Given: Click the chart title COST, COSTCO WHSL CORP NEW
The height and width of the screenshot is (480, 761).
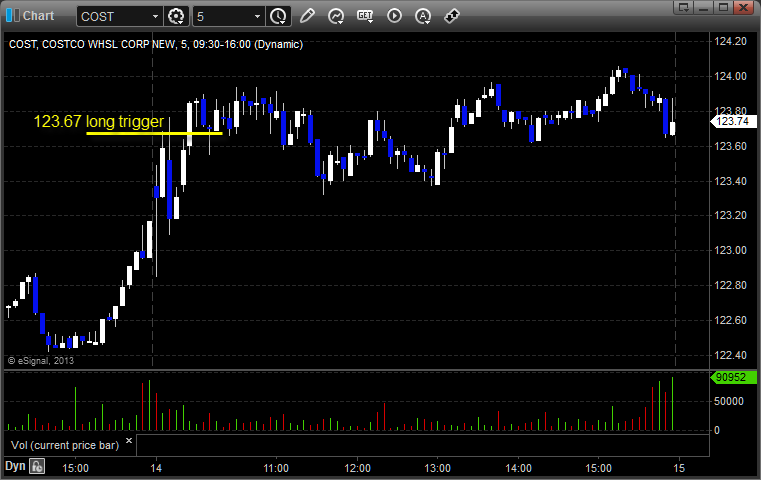Looking at the screenshot, I should [92, 44].
